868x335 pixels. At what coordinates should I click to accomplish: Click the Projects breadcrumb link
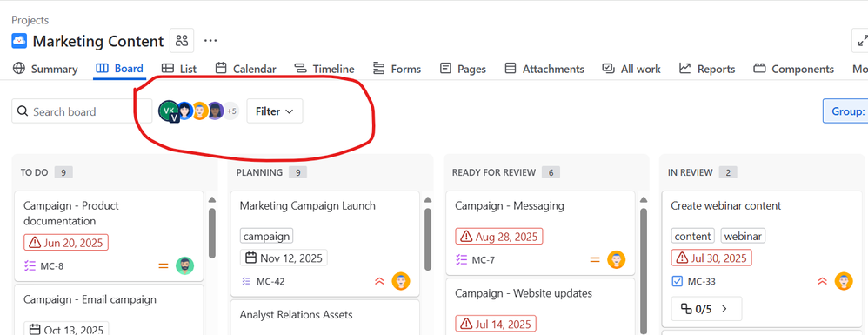[x=30, y=21]
